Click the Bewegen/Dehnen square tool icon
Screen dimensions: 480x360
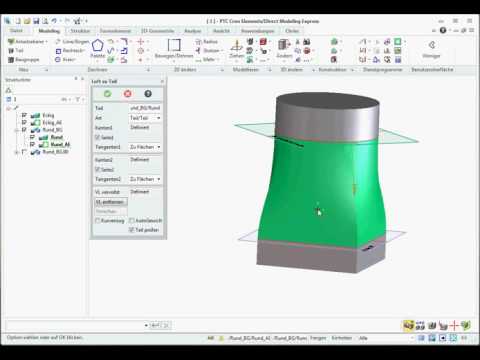[174, 45]
